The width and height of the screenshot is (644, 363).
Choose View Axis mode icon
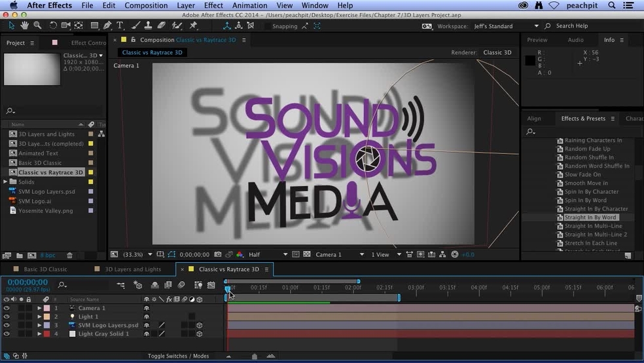(x=251, y=26)
